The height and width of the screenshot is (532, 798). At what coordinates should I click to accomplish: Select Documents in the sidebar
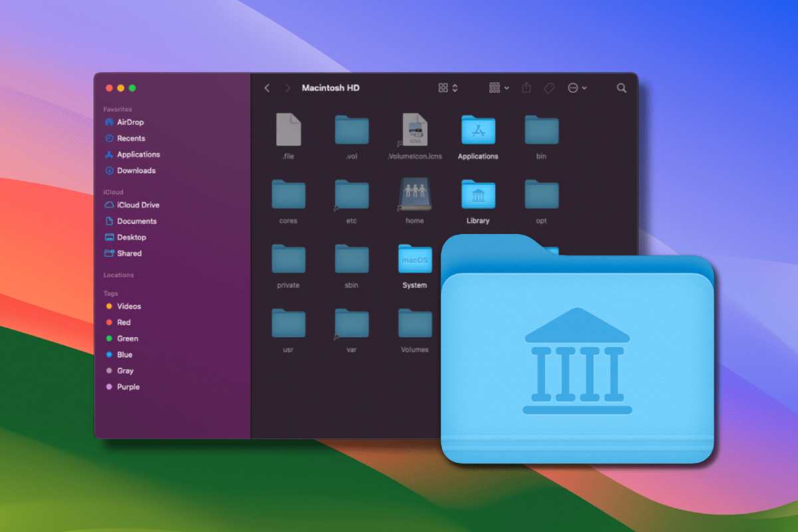click(x=136, y=221)
